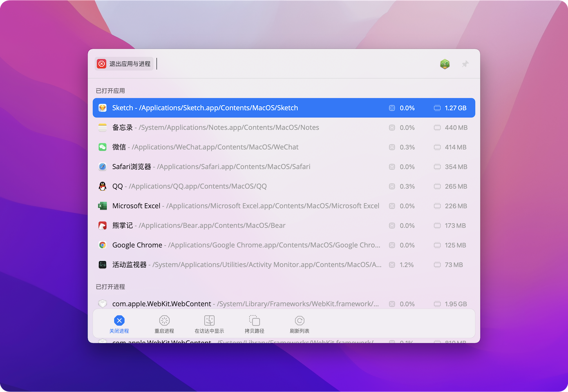
Task: Click the 226 MB memory value
Action: click(x=456, y=206)
